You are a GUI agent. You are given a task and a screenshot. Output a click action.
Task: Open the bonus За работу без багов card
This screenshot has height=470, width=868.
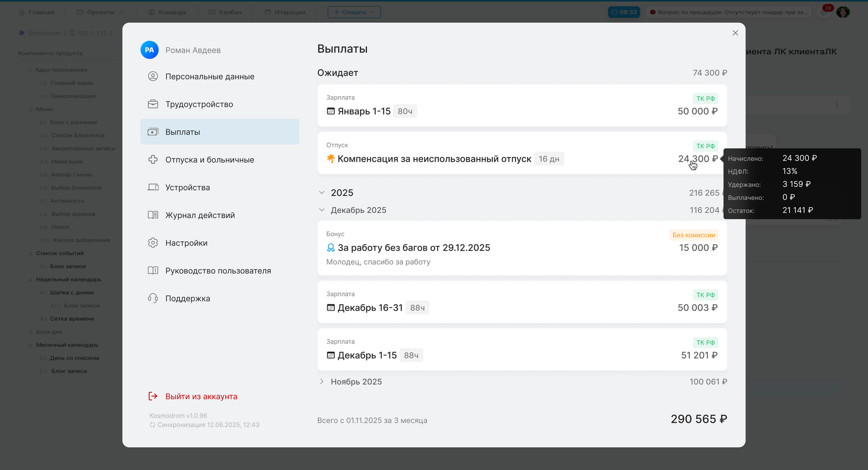tap(522, 248)
